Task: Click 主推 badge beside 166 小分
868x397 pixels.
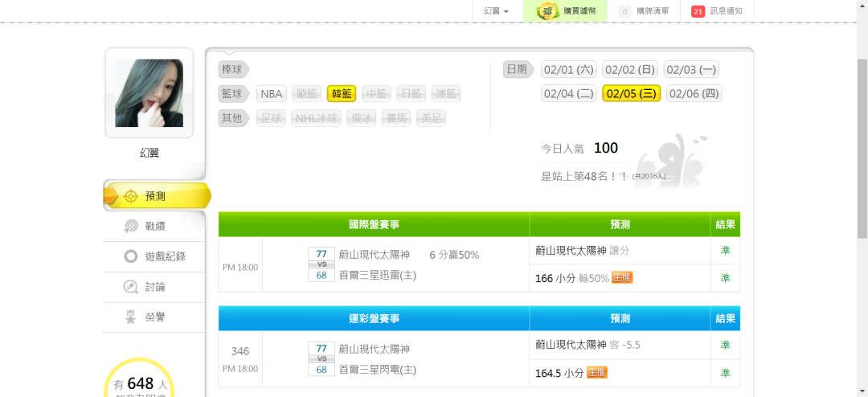Action: [622, 278]
